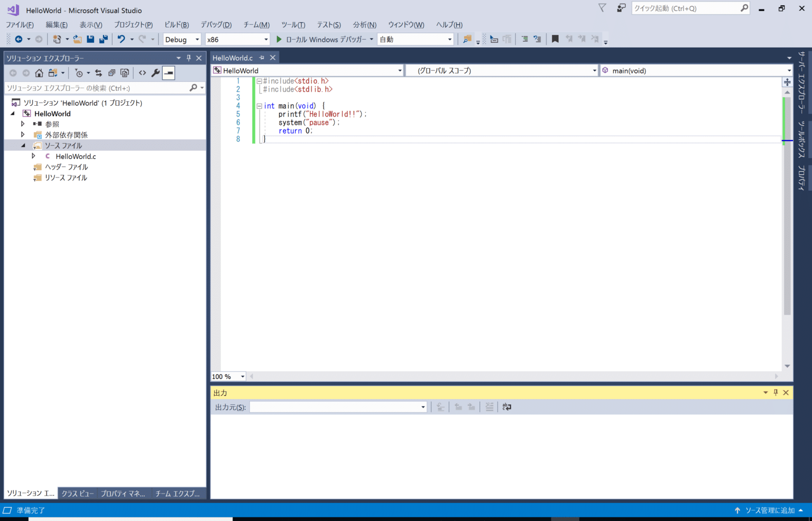Click the Save icon in the toolbar
The width and height of the screenshot is (812, 521).
(x=90, y=39)
